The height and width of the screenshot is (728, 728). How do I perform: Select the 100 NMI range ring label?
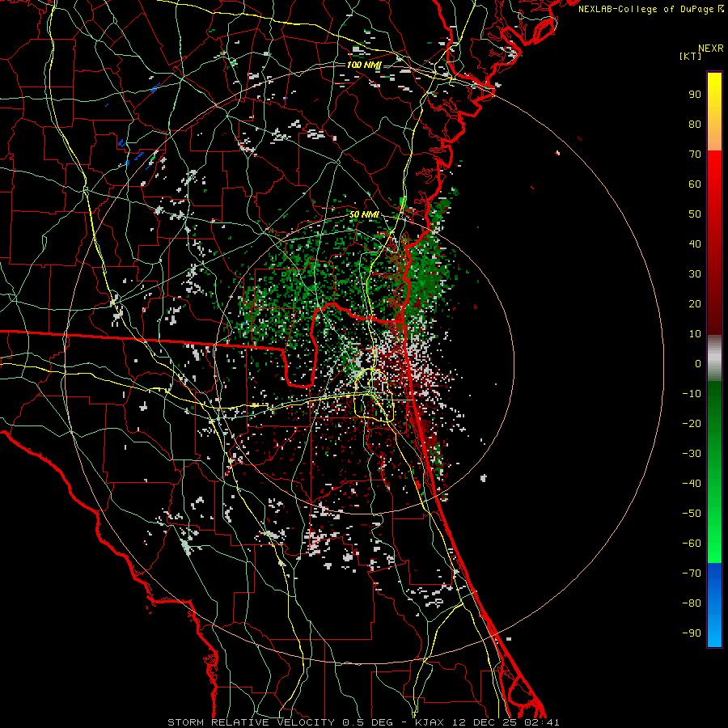tap(364, 65)
